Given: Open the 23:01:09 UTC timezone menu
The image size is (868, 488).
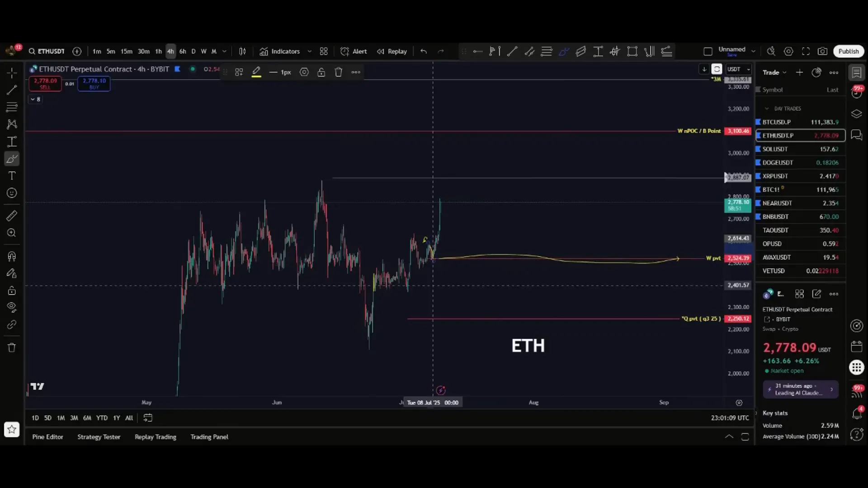Looking at the screenshot, I should [x=730, y=418].
